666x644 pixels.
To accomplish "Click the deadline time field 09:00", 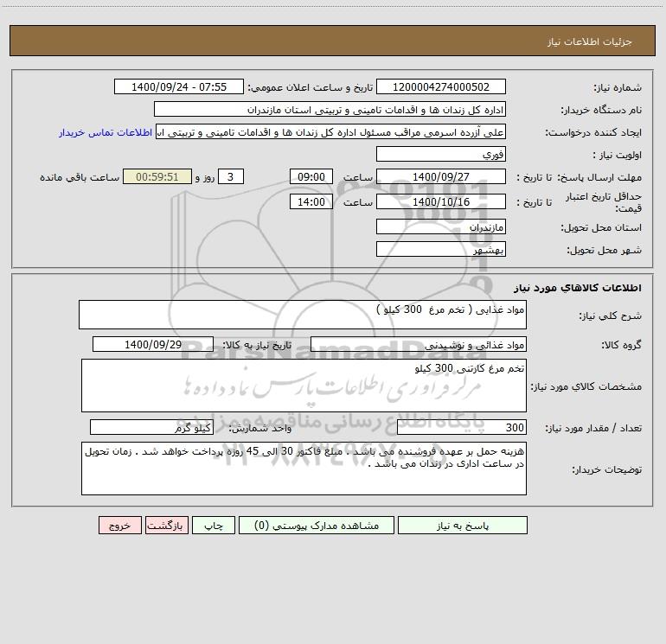I will [x=311, y=176].
